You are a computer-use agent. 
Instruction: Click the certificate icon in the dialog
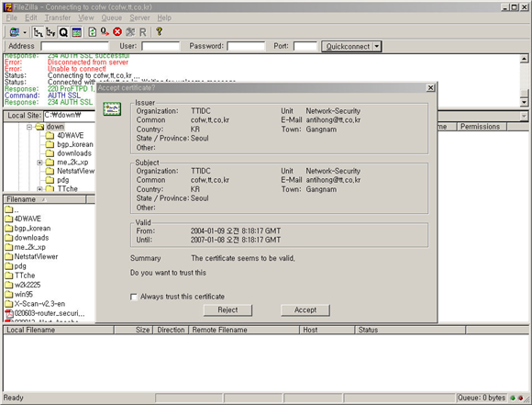[112, 108]
